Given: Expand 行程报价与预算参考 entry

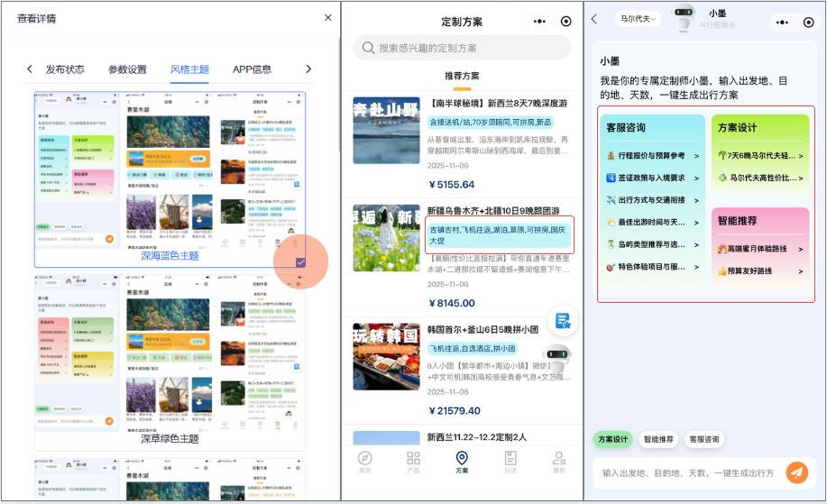Looking at the screenshot, I should [x=653, y=156].
